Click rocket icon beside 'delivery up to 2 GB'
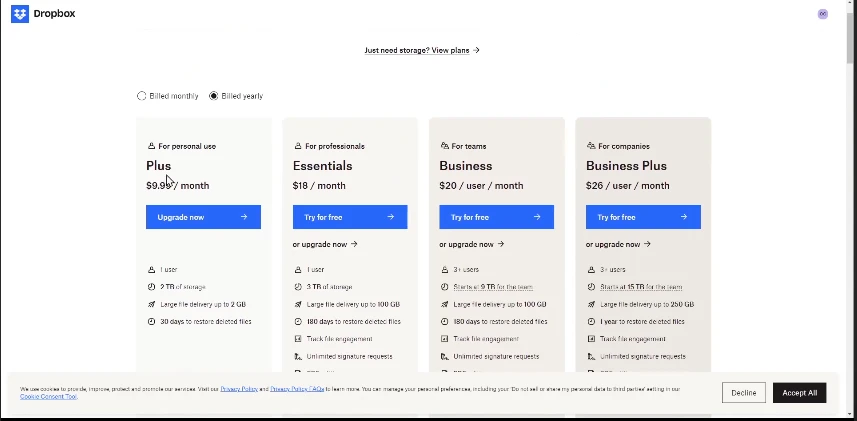This screenshot has height=421, width=857. pyautogui.click(x=151, y=305)
